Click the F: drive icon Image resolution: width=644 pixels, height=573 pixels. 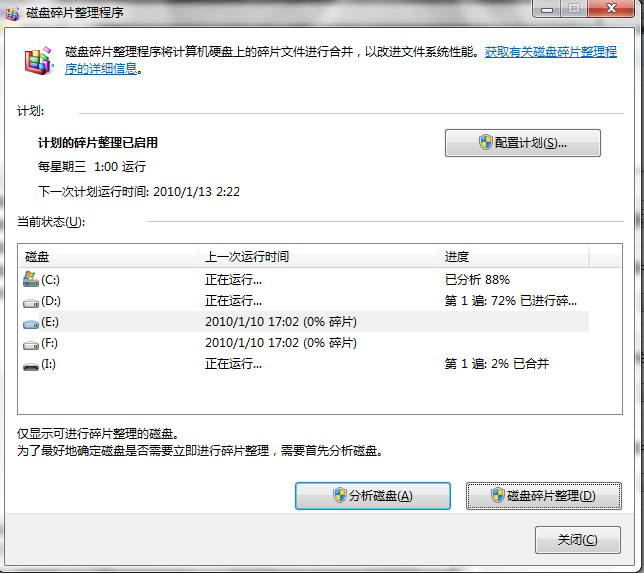coord(31,343)
